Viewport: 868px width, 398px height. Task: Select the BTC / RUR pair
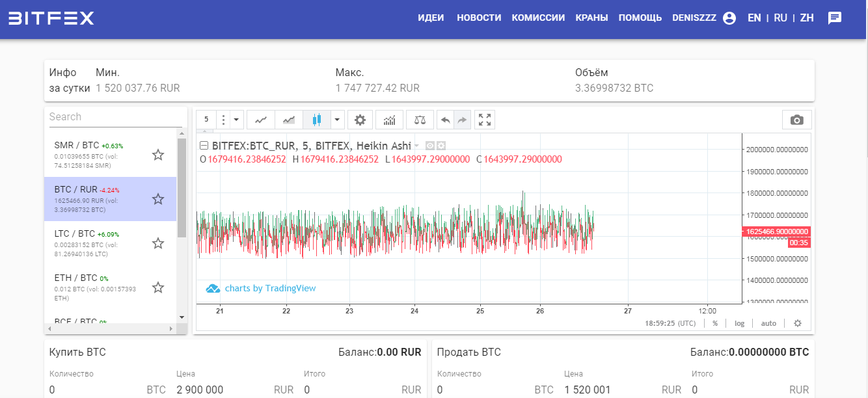111,199
